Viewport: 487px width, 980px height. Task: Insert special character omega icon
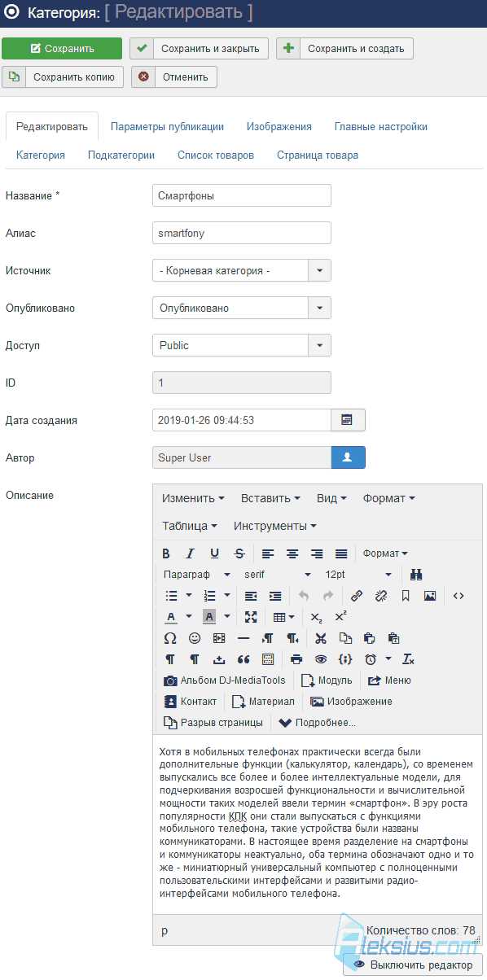170,638
